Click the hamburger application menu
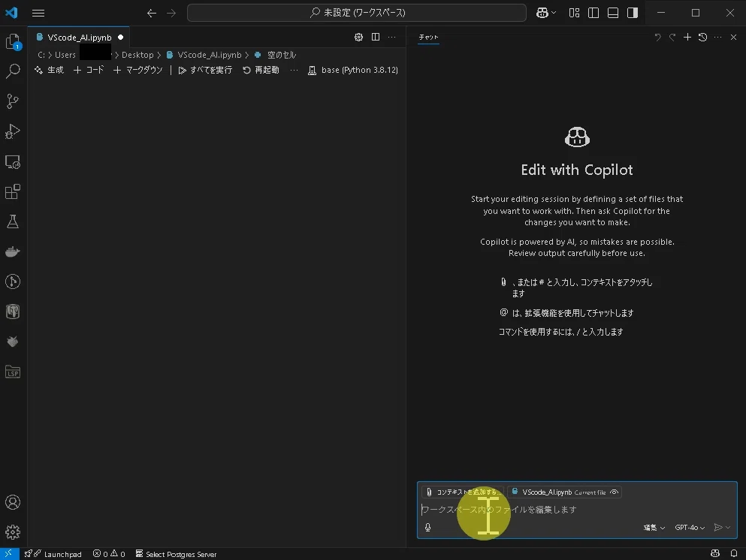Screen dimensions: 746x560 (x=38, y=13)
